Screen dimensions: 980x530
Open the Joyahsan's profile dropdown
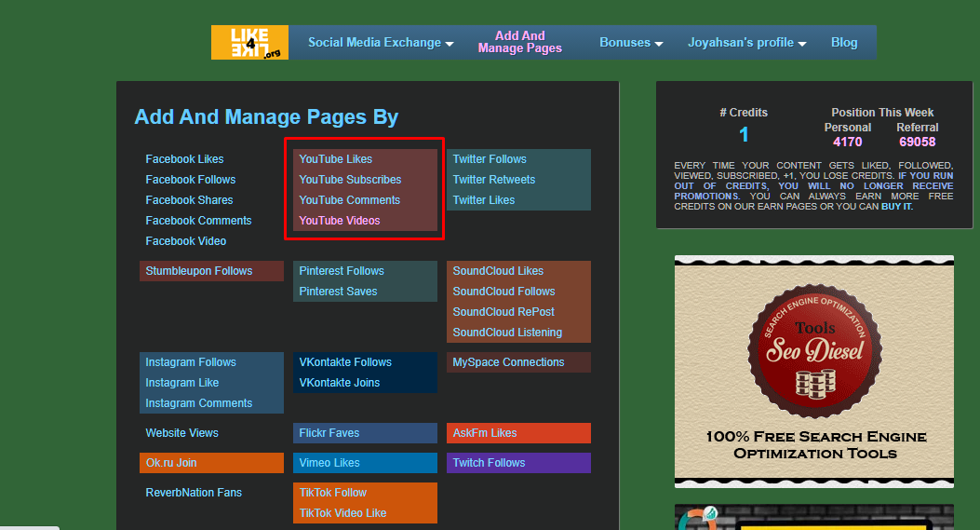(x=747, y=43)
